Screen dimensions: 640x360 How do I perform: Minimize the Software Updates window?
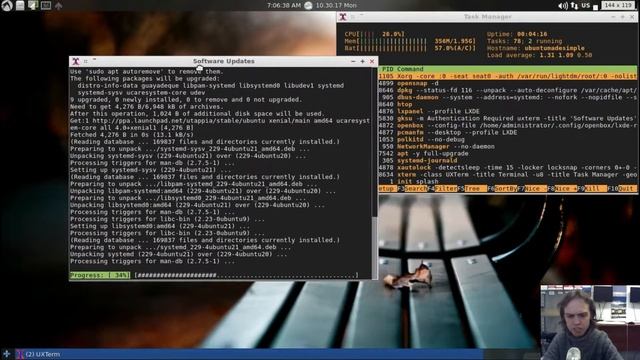pyautogui.click(x=353, y=61)
